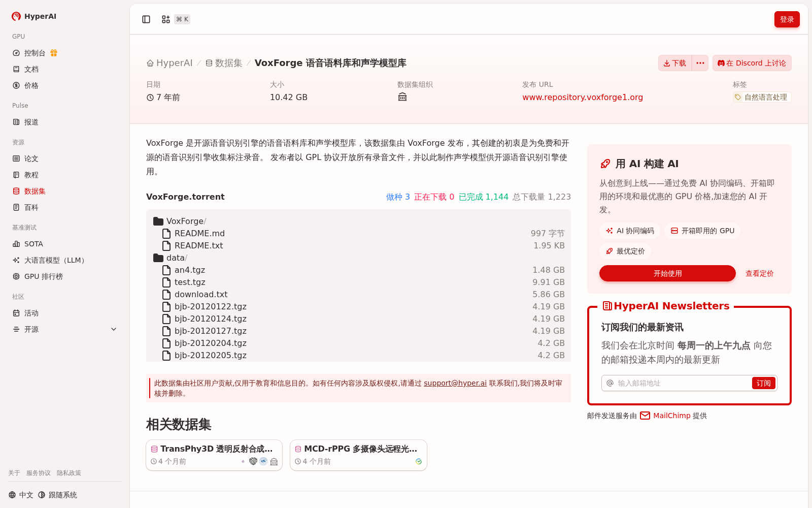Open www.repository.voxforge1.org link
Image resolution: width=812 pixels, height=508 pixels.
pyautogui.click(x=583, y=97)
